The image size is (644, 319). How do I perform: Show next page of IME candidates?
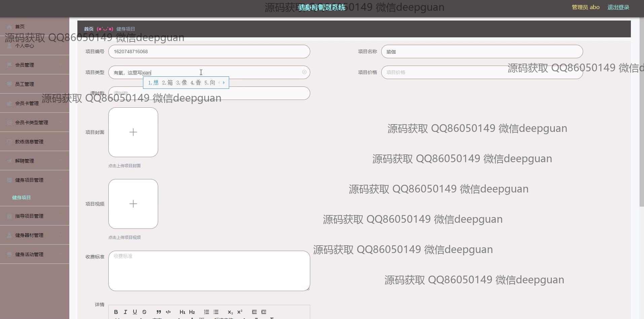[x=224, y=82]
